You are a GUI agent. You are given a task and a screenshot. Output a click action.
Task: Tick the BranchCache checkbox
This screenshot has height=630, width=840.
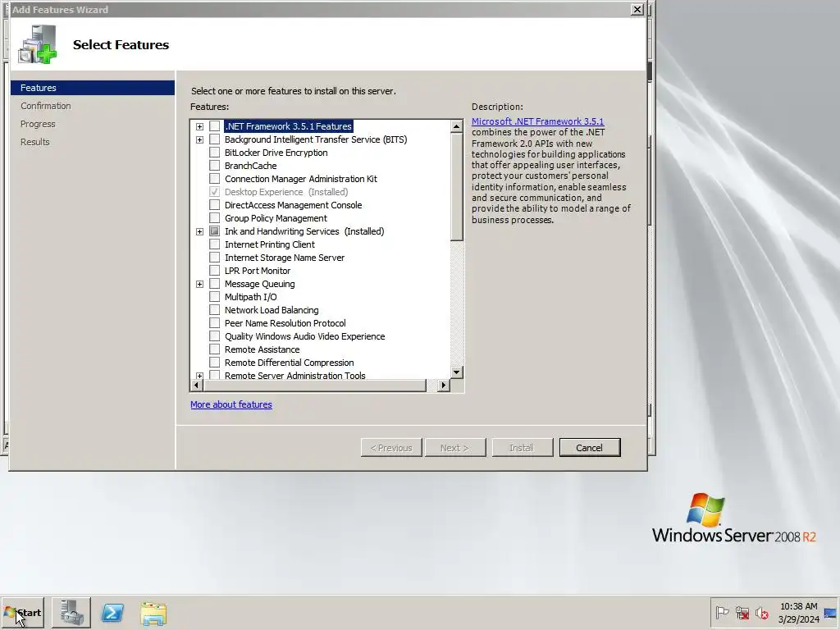214,166
